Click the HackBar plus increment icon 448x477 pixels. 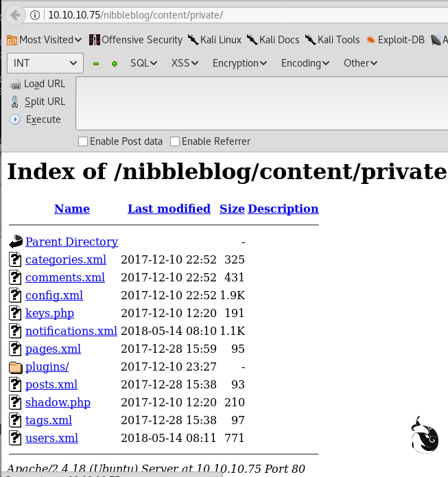point(115,63)
